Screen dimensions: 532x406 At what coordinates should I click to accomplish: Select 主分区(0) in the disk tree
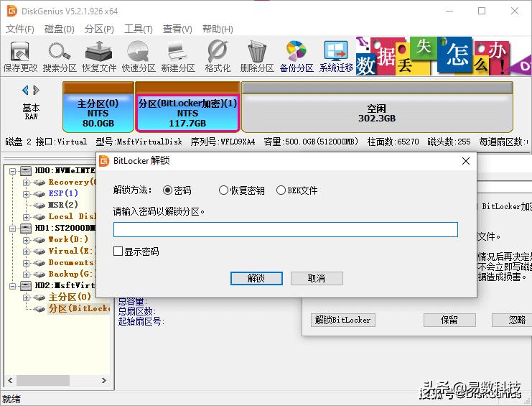[70, 297]
